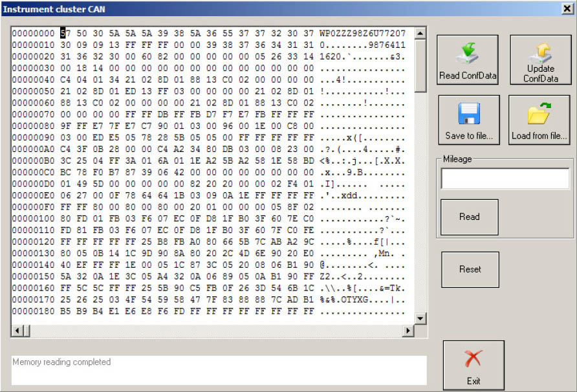Open Load from file folder button
The width and height of the screenshot is (577, 392).
click(539, 120)
